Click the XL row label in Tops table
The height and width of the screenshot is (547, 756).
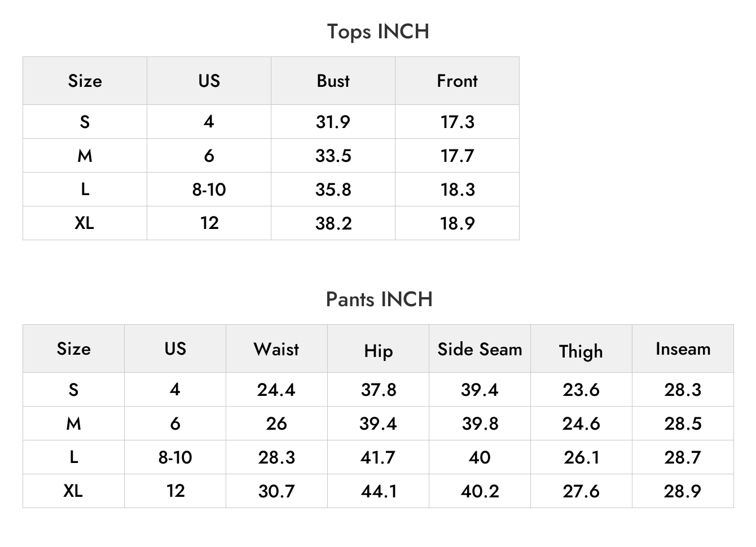(85, 223)
